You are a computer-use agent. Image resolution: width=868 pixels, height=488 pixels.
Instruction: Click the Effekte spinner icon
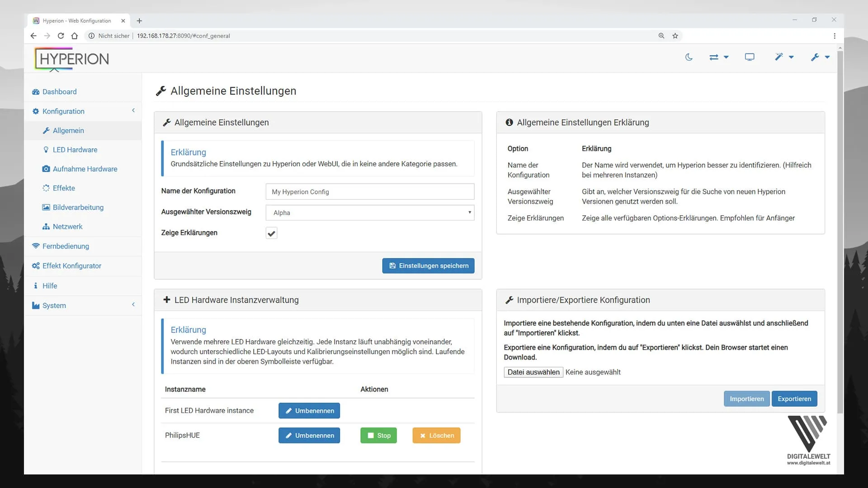pos(46,188)
